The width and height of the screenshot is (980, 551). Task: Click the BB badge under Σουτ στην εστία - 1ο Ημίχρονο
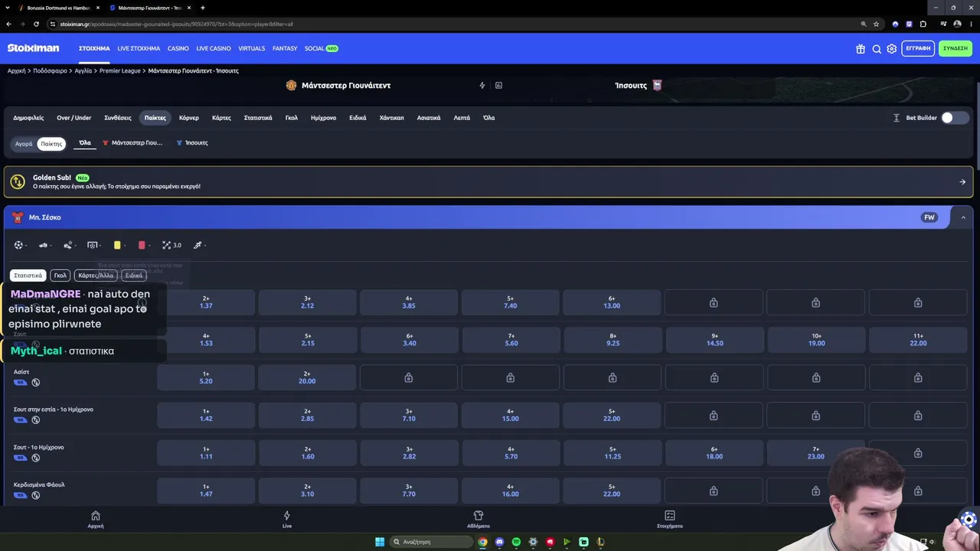click(x=20, y=420)
